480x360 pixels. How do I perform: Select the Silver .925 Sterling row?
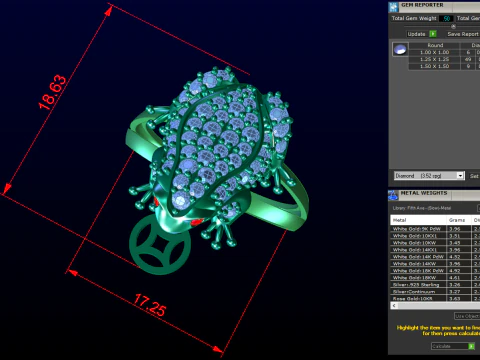pos(435,285)
